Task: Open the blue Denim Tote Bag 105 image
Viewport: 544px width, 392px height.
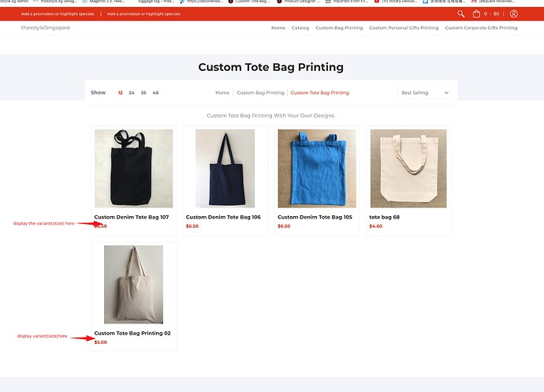Action: point(317,169)
